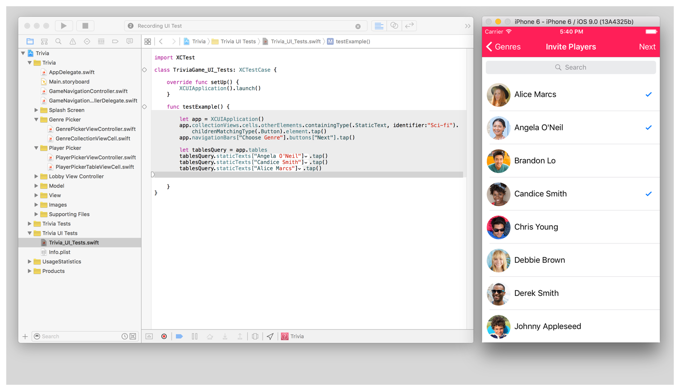The image size is (680, 391).
Task: Open the Issue navigator warning icon
Action: coord(72,42)
